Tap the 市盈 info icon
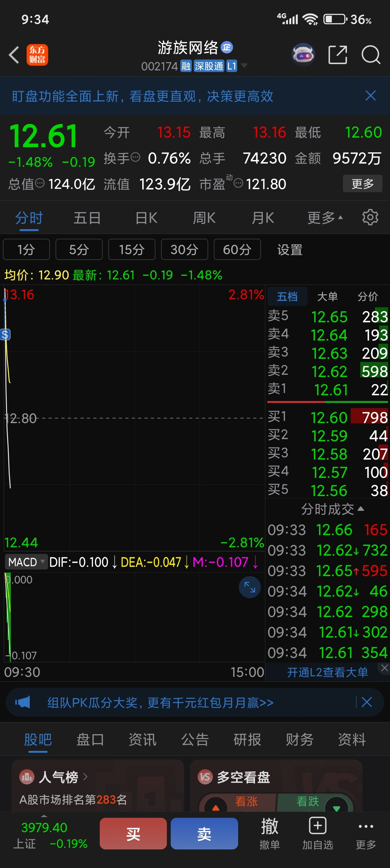The image size is (390, 868). [238, 183]
